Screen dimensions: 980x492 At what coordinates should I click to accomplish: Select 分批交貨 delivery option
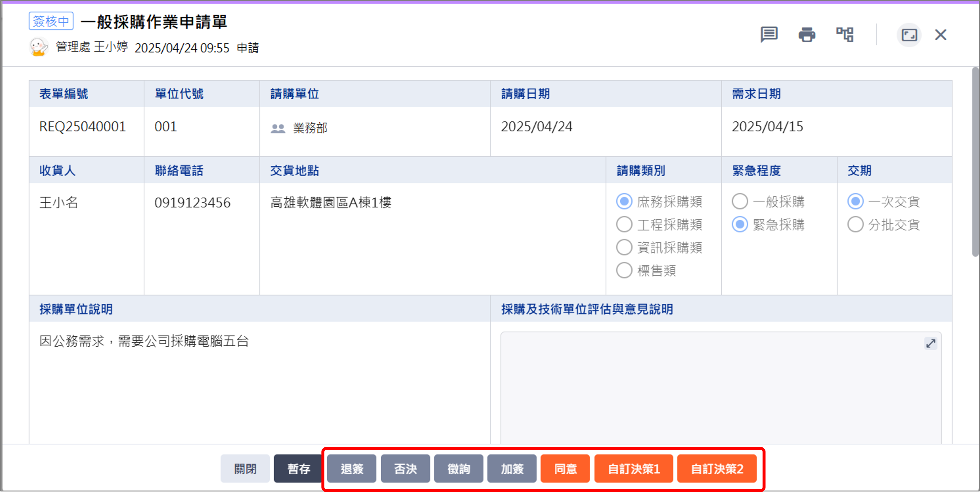coord(856,224)
